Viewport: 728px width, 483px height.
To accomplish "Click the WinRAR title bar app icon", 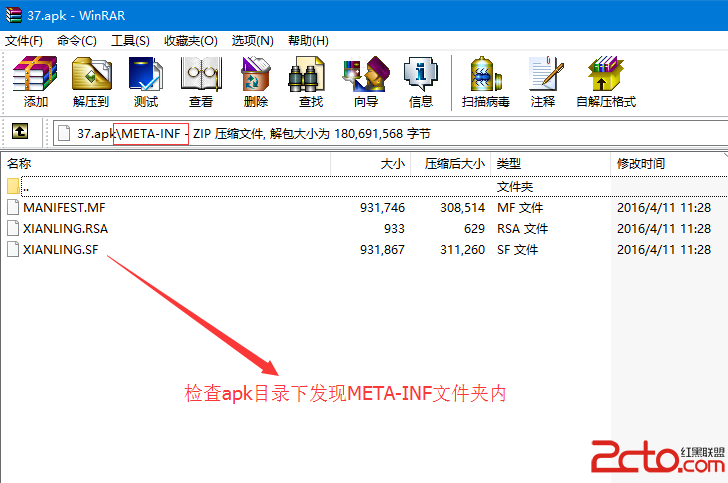I will [x=13, y=15].
